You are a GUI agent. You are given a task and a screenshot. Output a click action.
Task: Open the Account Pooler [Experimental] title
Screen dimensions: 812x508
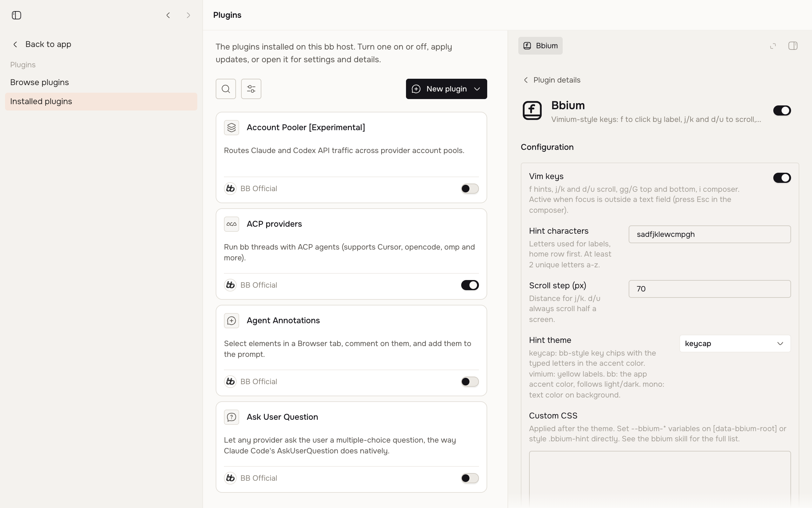click(x=306, y=127)
